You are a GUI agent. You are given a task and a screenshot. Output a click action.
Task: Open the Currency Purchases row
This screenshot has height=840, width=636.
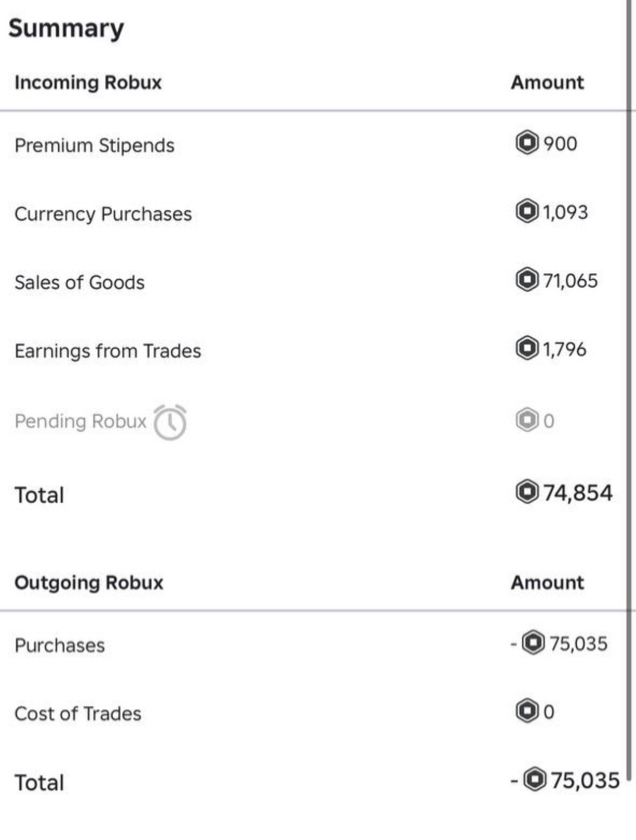tap(314, 214)
